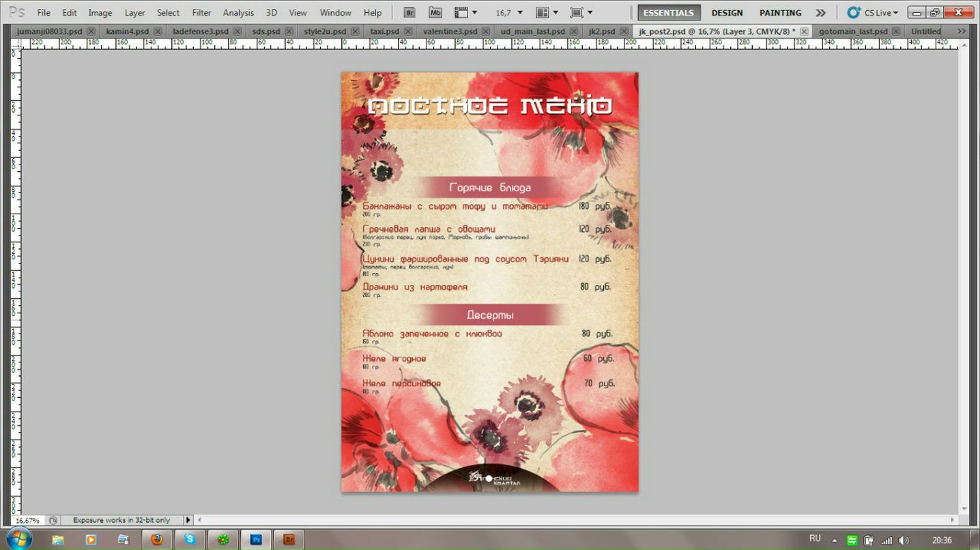Switch to the valentine3.psd tab
Image resolution: width=980 pixels, height=550 pixels.
(x=450, y=31)
